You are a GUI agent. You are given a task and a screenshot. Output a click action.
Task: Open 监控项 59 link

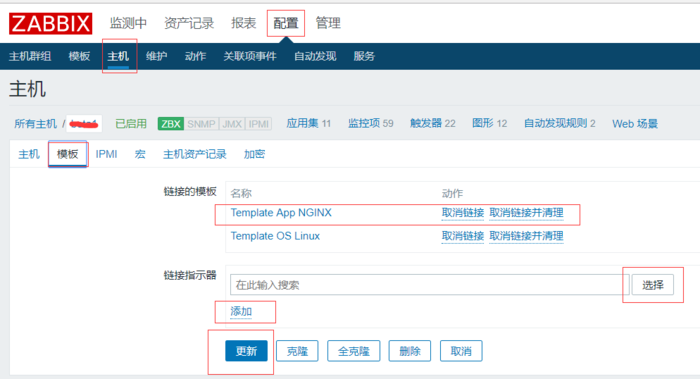[371, 124]
